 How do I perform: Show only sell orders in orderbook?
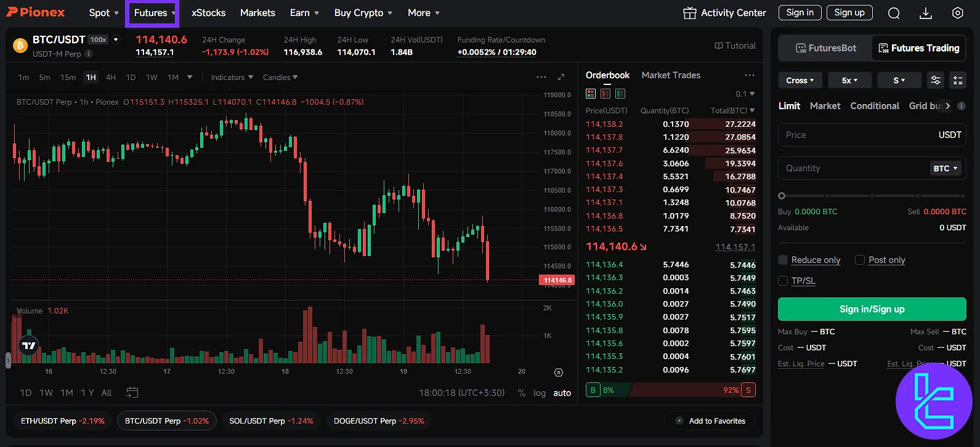pyautogui.click(x=605, y=94)
